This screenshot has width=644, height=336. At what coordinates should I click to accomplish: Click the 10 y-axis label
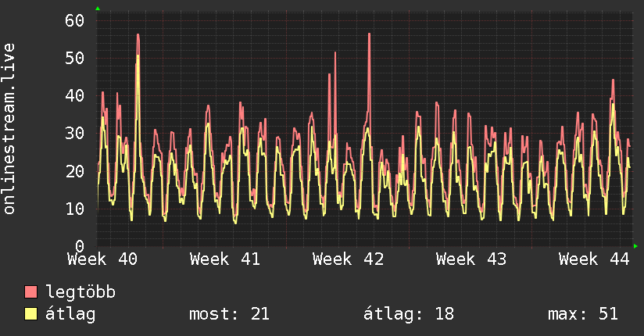(x=75, y=209)
